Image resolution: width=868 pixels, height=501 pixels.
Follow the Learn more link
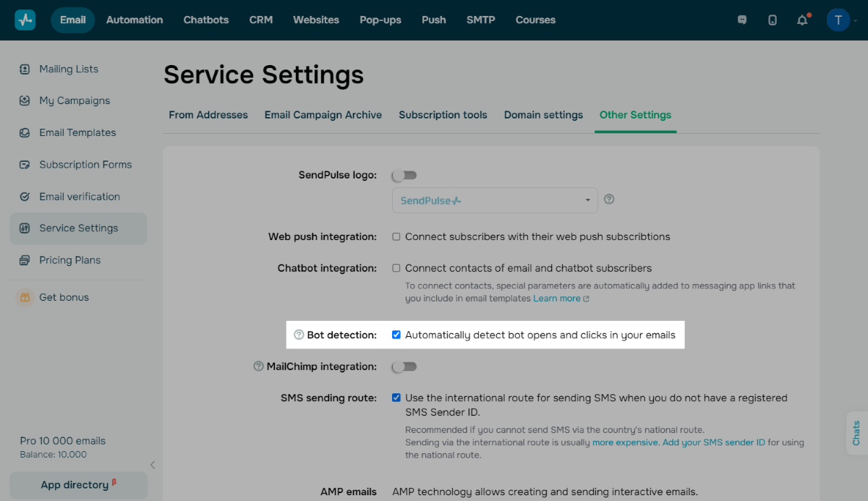tap(557, 299)
